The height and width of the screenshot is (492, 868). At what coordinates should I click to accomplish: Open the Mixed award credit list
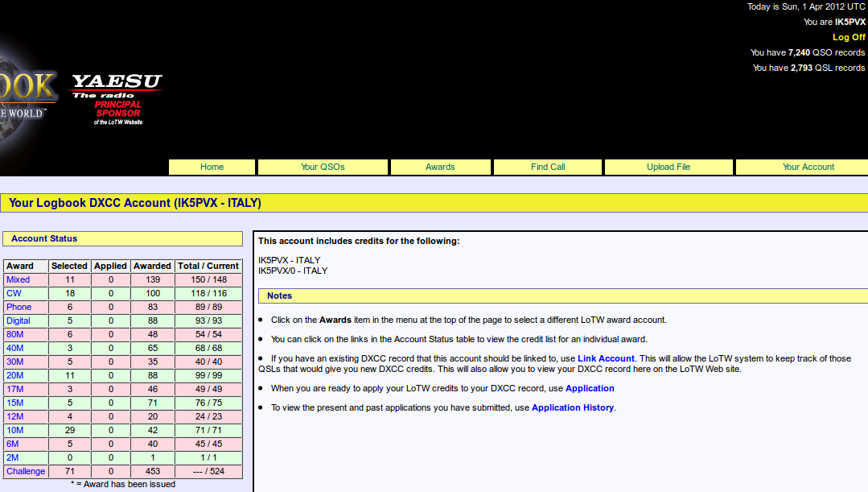tap(19, 279)
